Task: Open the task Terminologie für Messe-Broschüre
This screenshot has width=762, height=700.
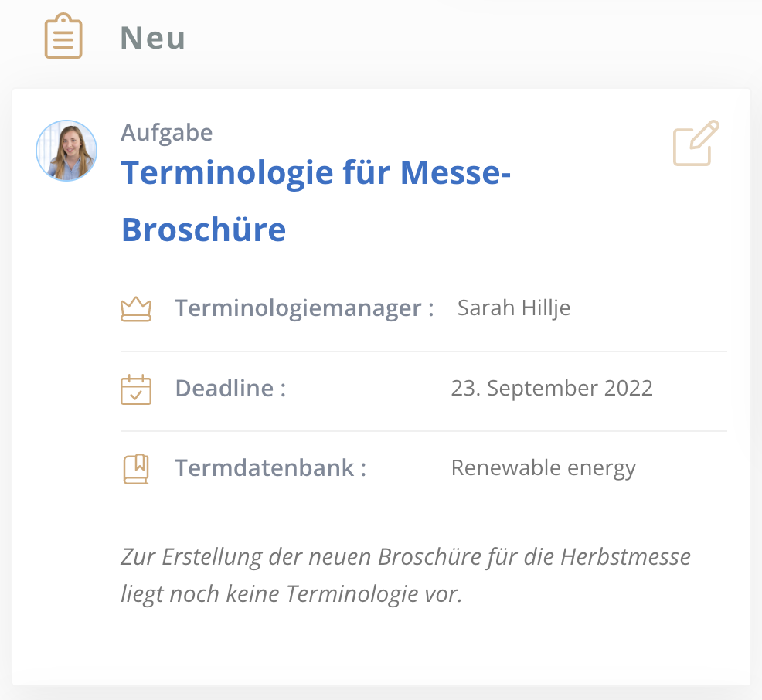Action: coord(316,201)
